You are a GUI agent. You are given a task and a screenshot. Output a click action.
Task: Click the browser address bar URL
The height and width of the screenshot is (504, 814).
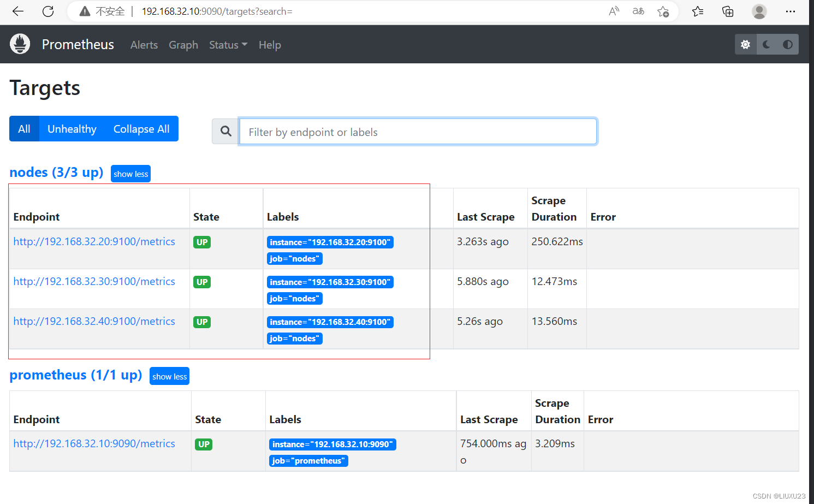point(217,11)
